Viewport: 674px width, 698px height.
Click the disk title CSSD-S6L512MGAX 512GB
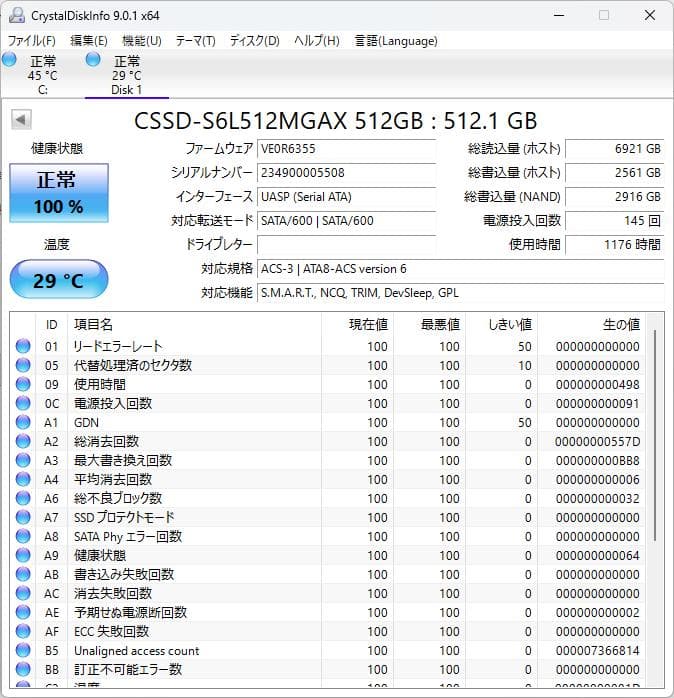point(336,121)
